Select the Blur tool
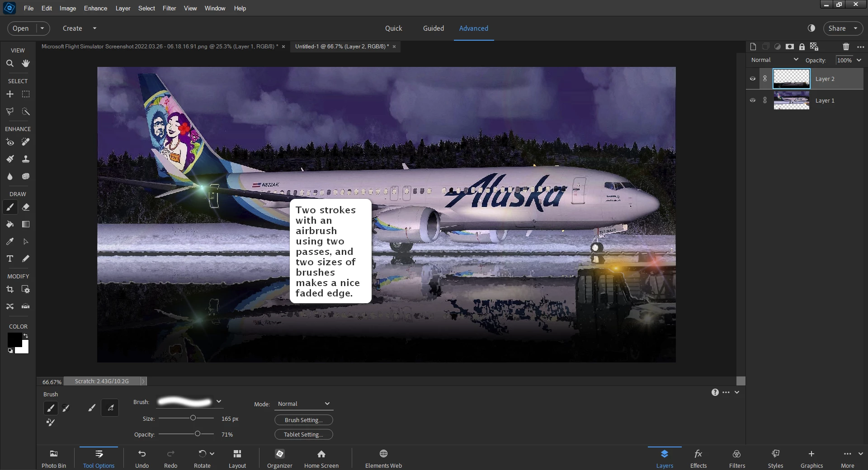 point(10,176)
